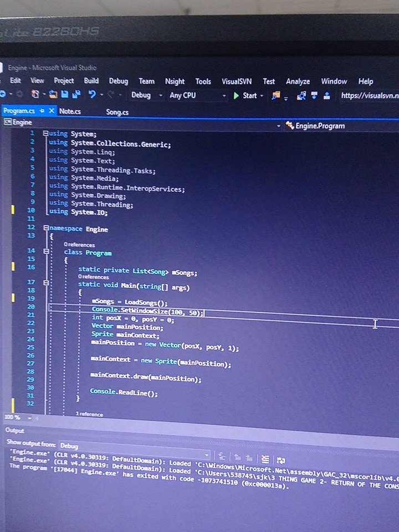Viewport: 399px width, 532px height.
Task: Open the Help menu
Action: (x=365, y=81)
